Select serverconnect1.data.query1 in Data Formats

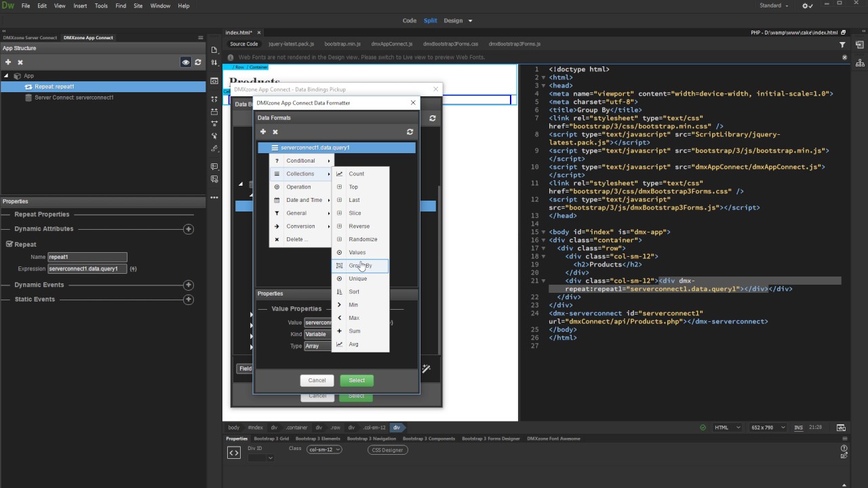337,148
